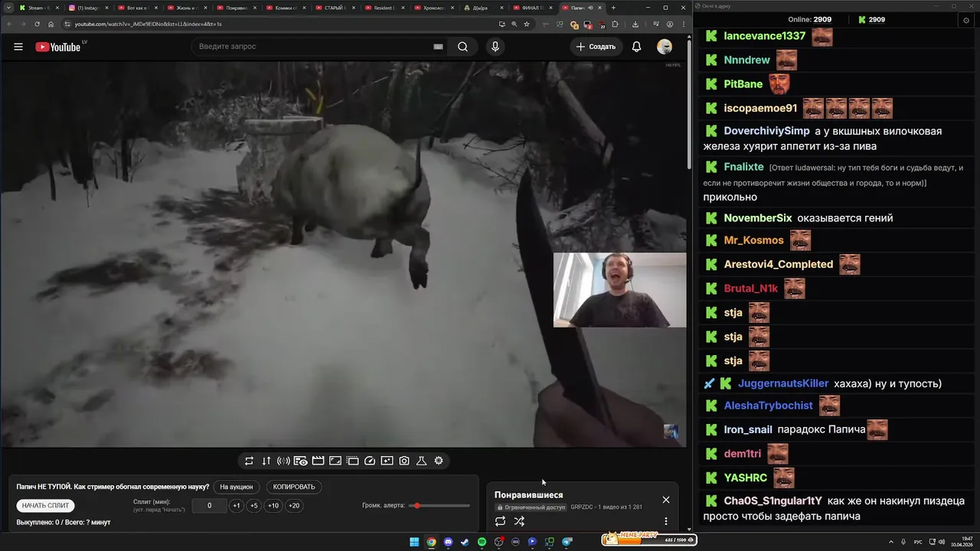Click the GRPZDC playlist owner link
Screen dimensions: 980x551
pyautogui.click(x=582, y=507)
